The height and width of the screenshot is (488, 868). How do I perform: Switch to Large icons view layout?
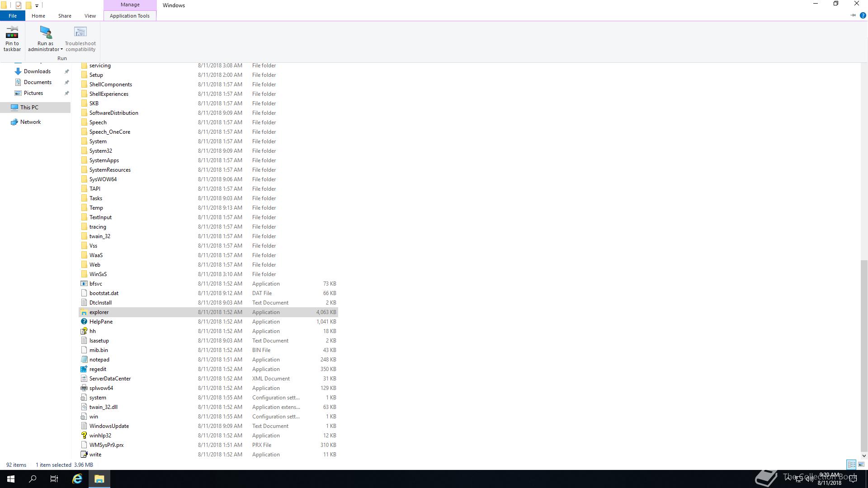[x=861, y=465]
